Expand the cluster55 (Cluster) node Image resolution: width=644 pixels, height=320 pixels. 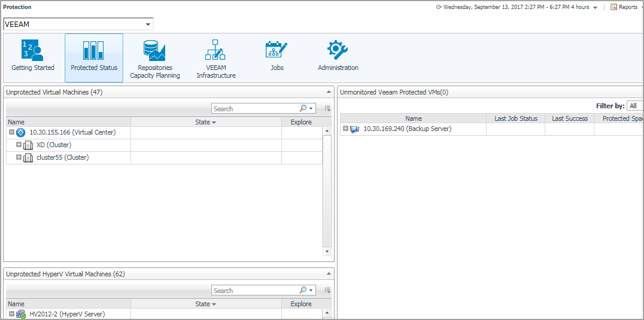19,157
